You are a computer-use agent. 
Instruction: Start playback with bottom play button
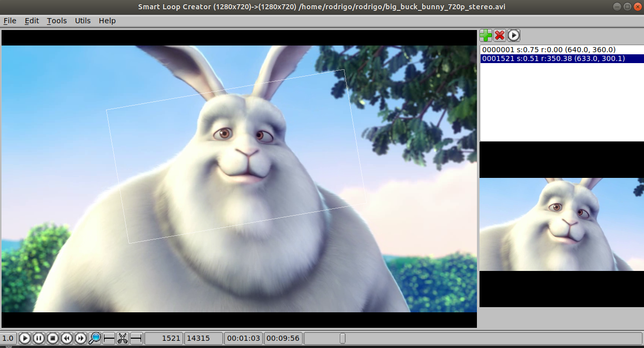(x=25, y=338)
